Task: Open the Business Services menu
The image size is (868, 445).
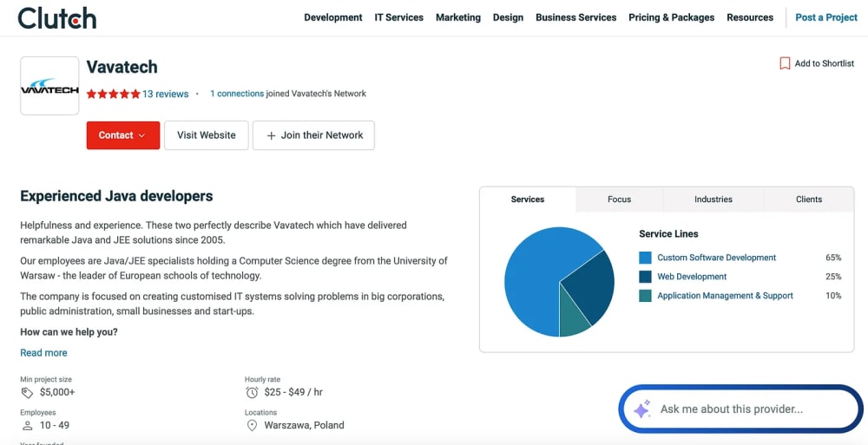Action: pyautogui.click(x=576, y=17)
